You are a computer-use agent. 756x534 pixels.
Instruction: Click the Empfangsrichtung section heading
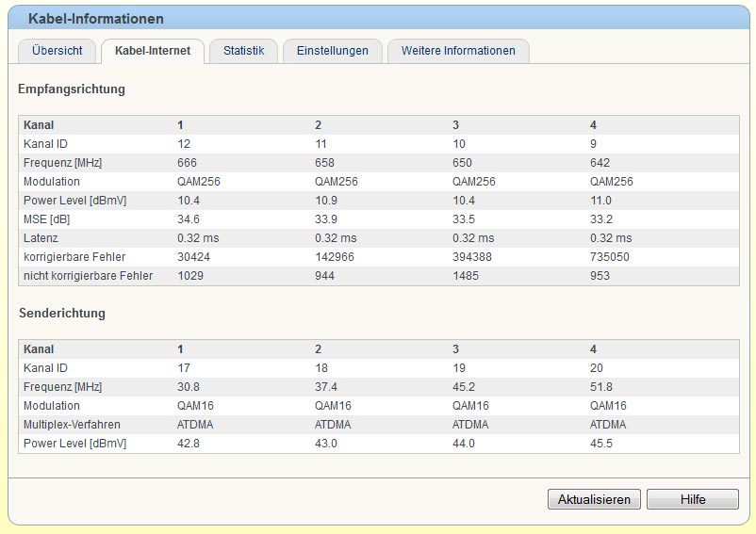coord(72,89)
